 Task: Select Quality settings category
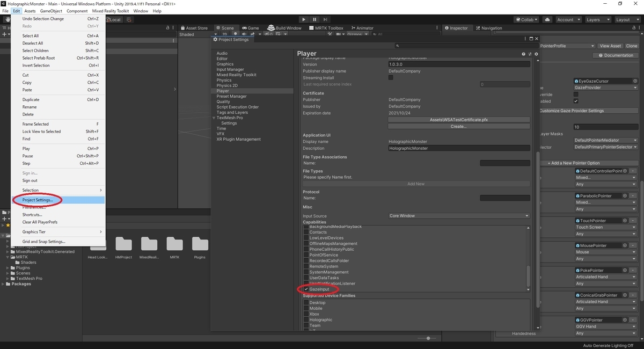(x=223, y=101)
